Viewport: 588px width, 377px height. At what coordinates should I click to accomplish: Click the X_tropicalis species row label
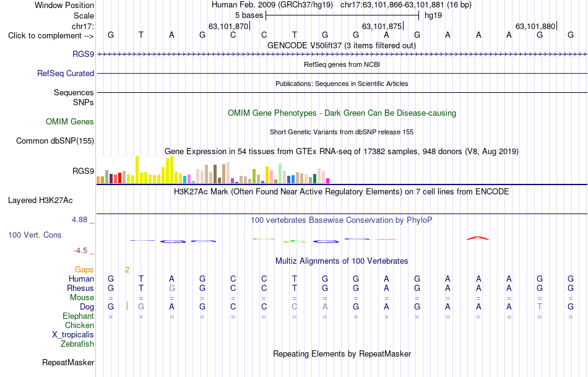point(73,335)
